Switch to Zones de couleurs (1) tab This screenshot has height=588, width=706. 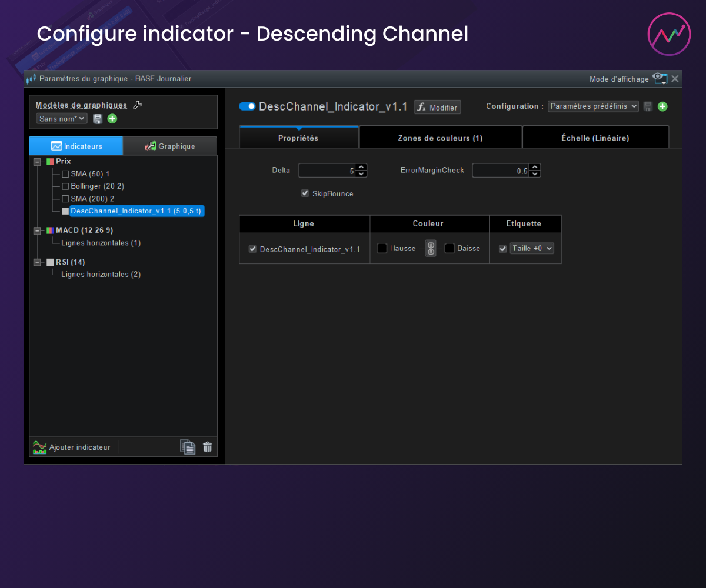440,138
